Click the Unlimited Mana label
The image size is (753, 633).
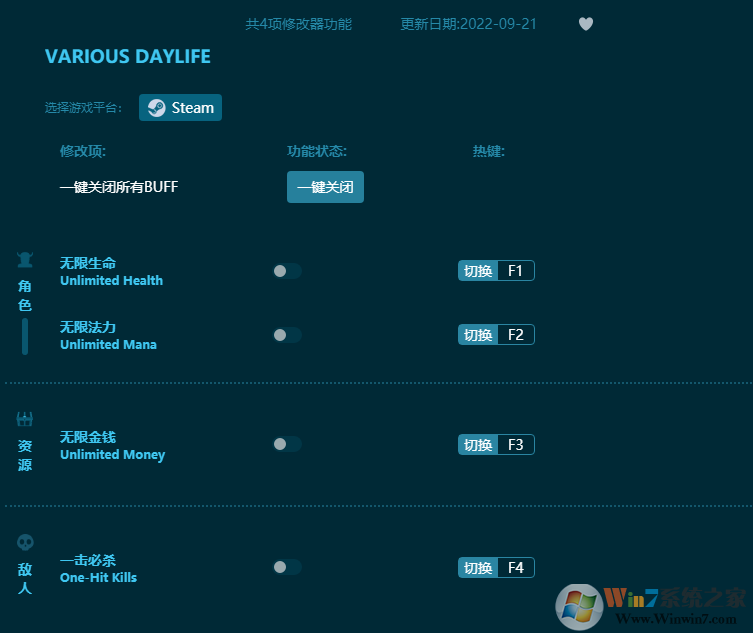point(108,344)
